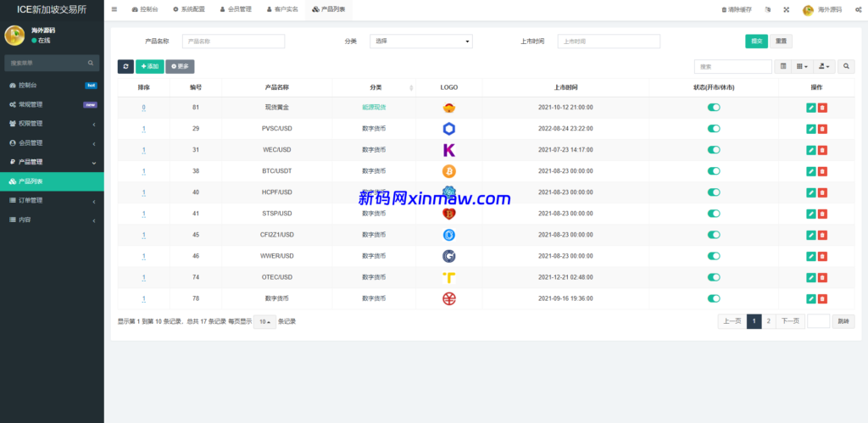Click the hamburger sidebar toggle icon
Viewport: 868px width, 423px height.
click(114, 9)
